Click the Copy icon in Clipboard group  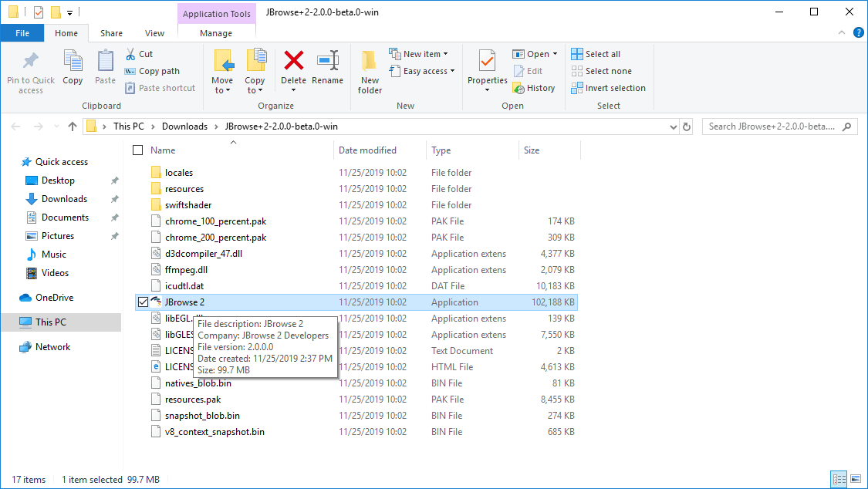[73, 60]
